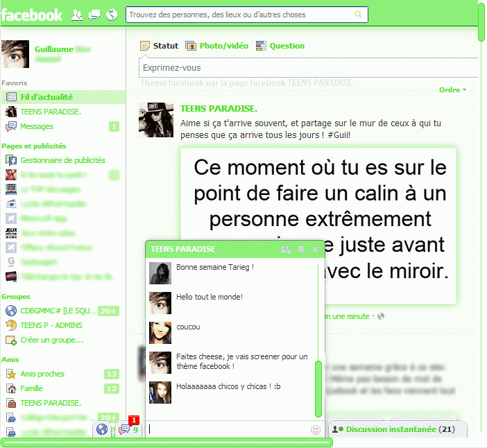Open notifications globe in top header
This screenshot has width=487, height=448.
coord(112,15)
